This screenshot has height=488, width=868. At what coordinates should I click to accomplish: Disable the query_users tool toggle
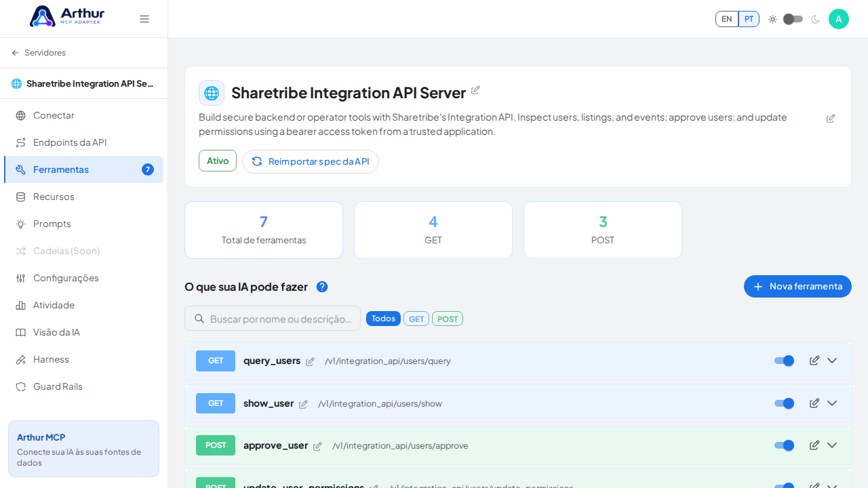784,361
